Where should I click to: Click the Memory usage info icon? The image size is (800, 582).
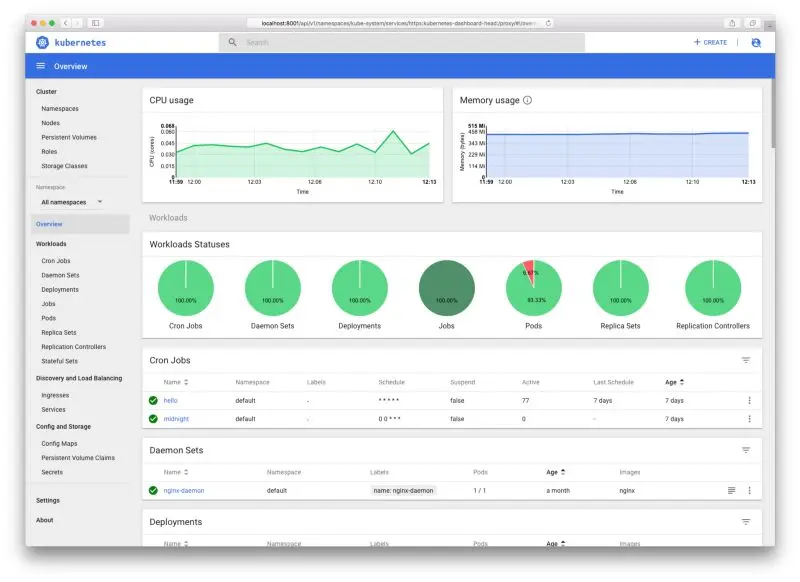pyautogui.click(x=528, y=100)
